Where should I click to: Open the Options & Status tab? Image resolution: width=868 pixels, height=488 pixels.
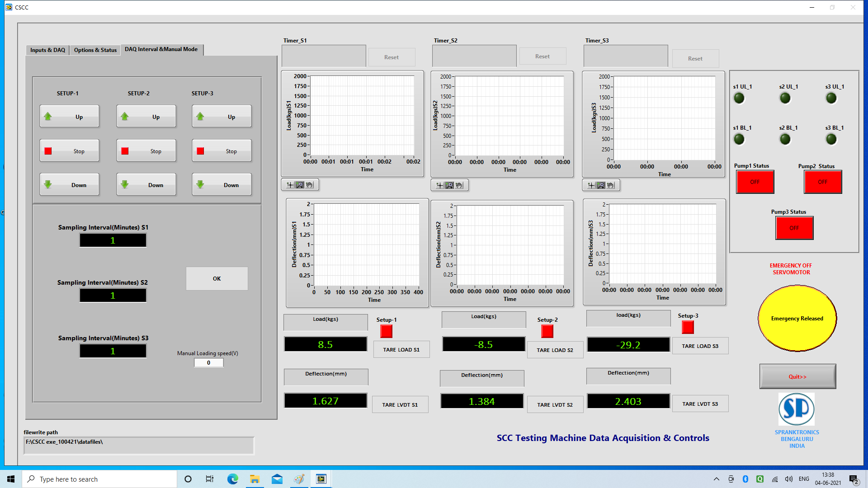pos(95,50)
